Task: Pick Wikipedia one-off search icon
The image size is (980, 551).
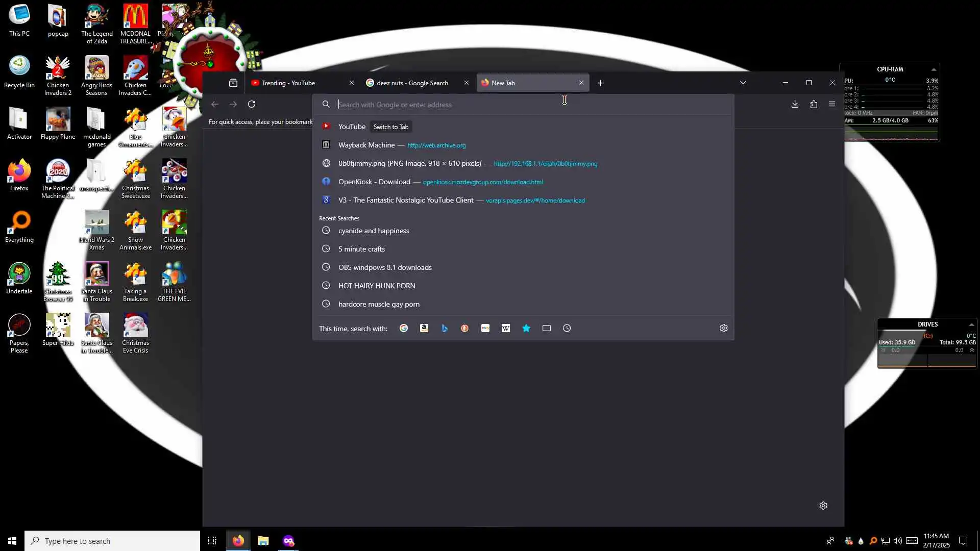Action: [x=506, y=328]
